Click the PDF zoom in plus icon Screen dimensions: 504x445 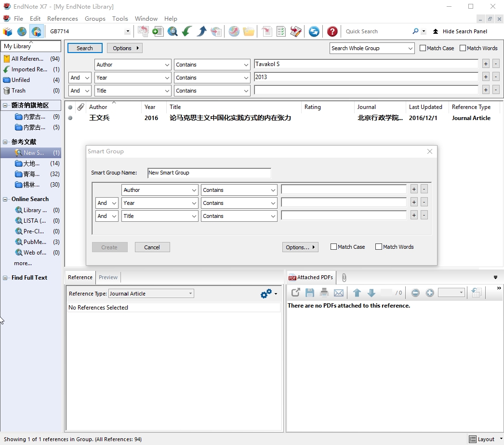coord(430,293)
